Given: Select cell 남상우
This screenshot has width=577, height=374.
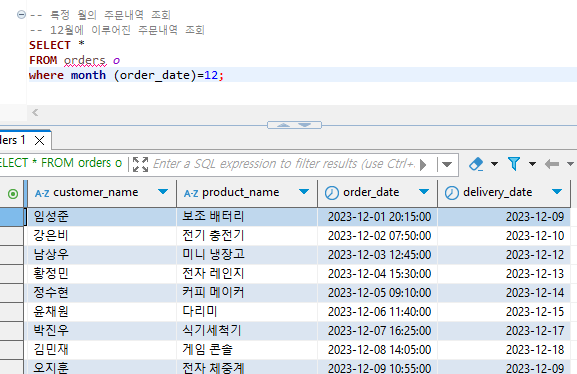Looking at the screenshot, I should pyautogui.click(x=102, y=255).
